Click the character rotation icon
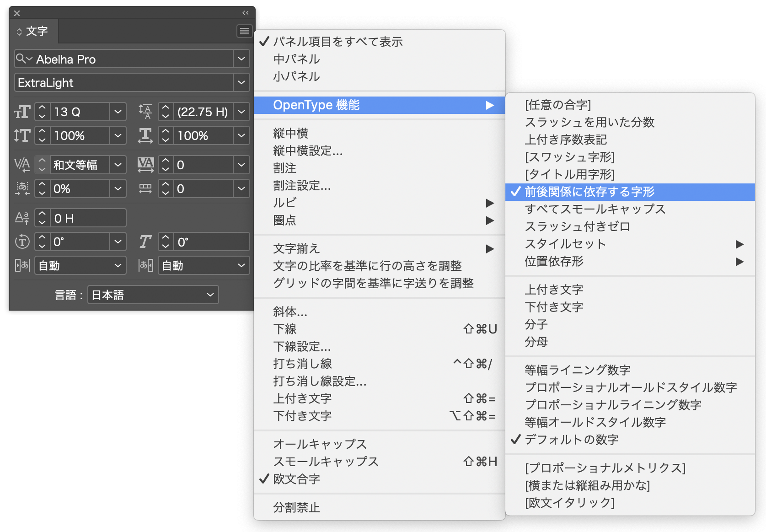This screenshot has height=532, width=766. (22, 242)
